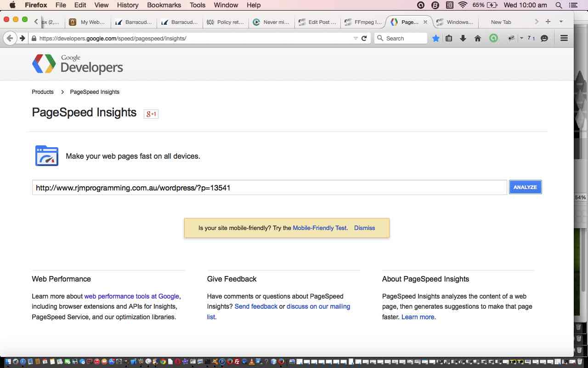The width and height of the screenshot is (588, 368).
Task: Switch to the Never mi... tab
Action: coord(271,22)
